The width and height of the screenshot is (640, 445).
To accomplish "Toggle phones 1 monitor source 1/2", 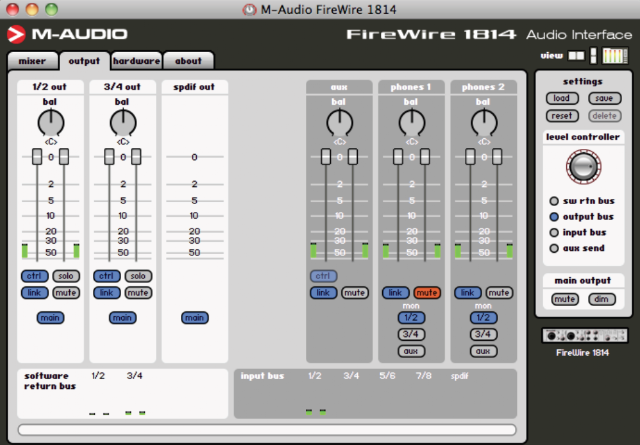I will pyautogui.click(x=411, y=318).
